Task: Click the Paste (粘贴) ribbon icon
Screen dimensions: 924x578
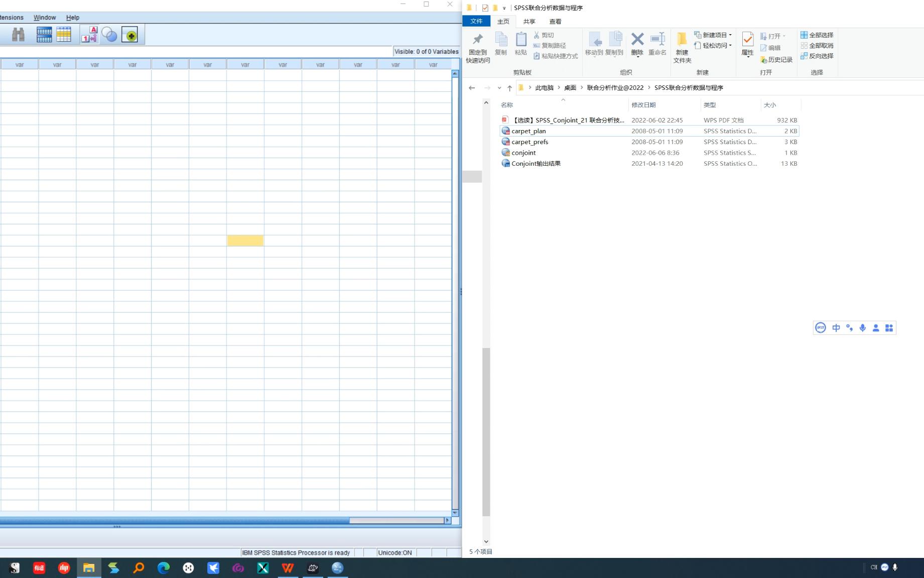Action: [x=521, y=44]
